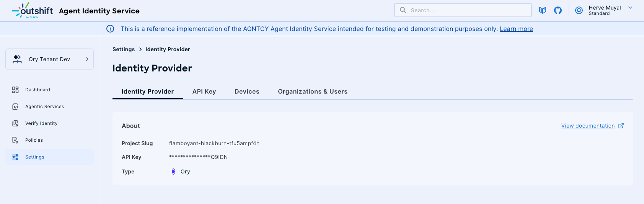
Task: Click the Verify Identity icon
Action: (x=15, y=123)
